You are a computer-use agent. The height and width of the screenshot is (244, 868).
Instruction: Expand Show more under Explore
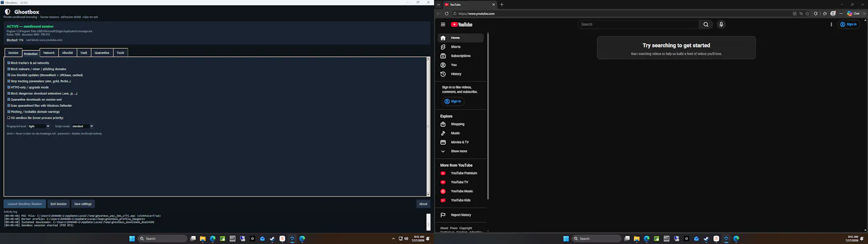(461, 151)
